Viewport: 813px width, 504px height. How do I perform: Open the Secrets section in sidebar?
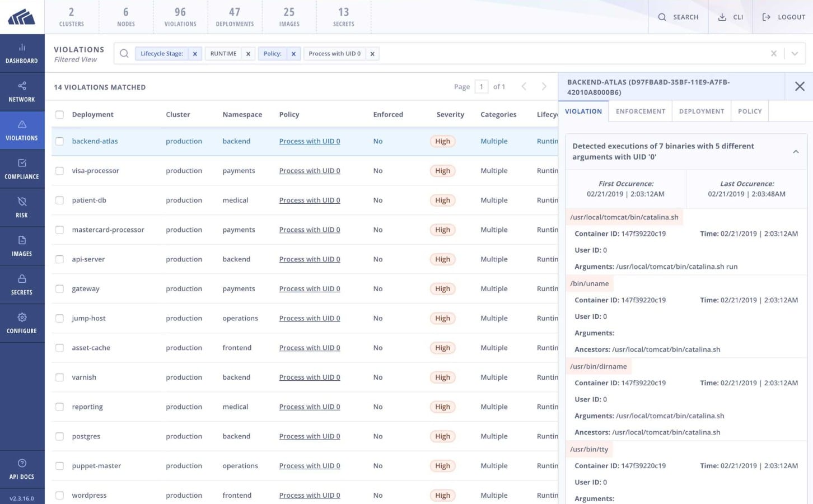(x=22, y=285)
